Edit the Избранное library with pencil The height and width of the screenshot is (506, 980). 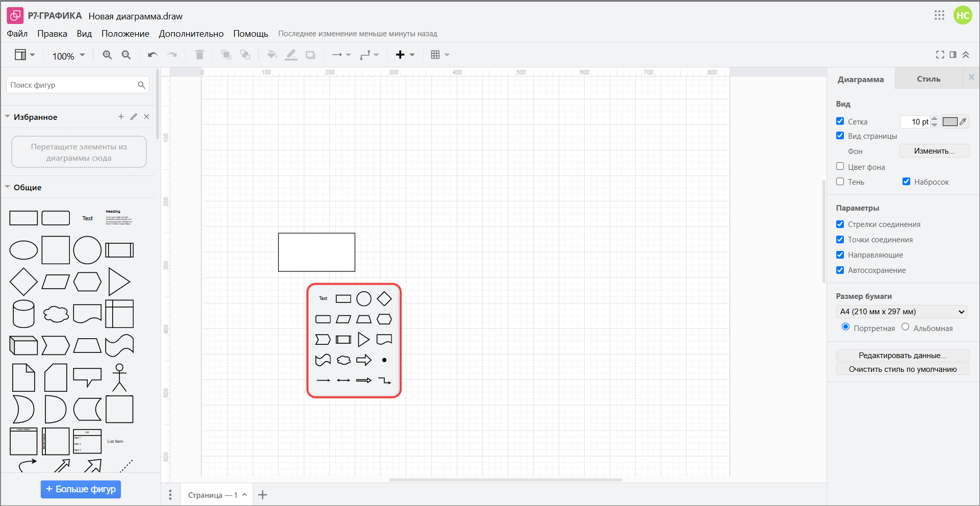click(x=134, y=117)
